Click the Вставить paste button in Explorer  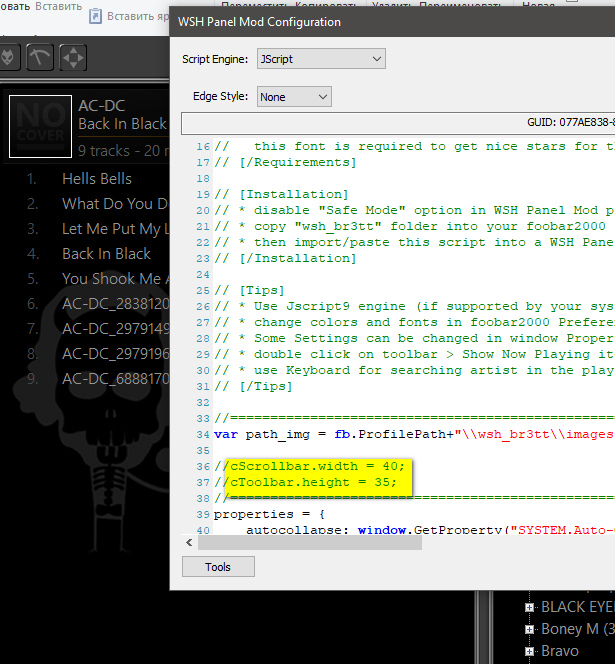tap(58, 6)
